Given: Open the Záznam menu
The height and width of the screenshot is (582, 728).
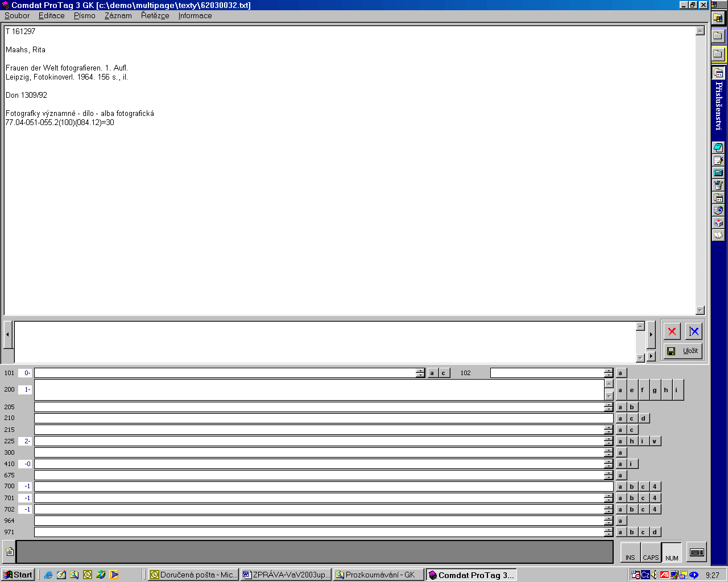Looking at the screenshot, I should point(118,15).
